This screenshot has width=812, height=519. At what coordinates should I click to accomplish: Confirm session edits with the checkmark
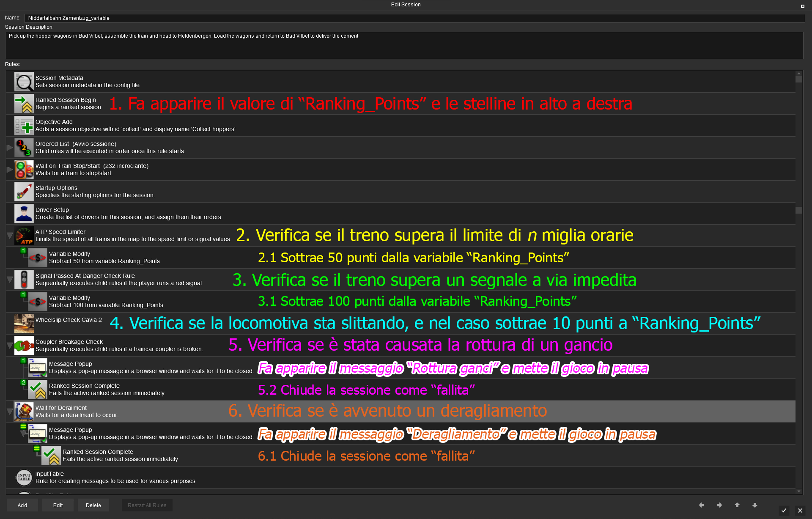point(784,511)
